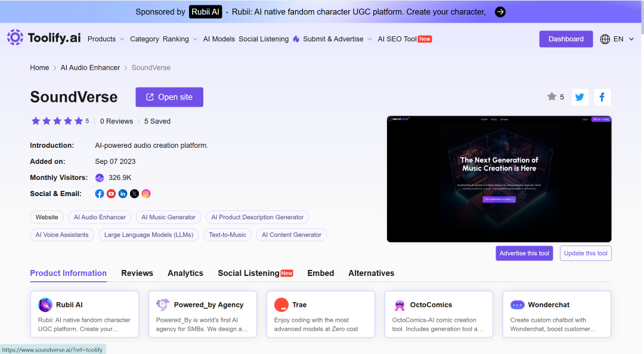The image size is (644, 354).
Task: Switch to the Embed tab
Action: (320, 273)
